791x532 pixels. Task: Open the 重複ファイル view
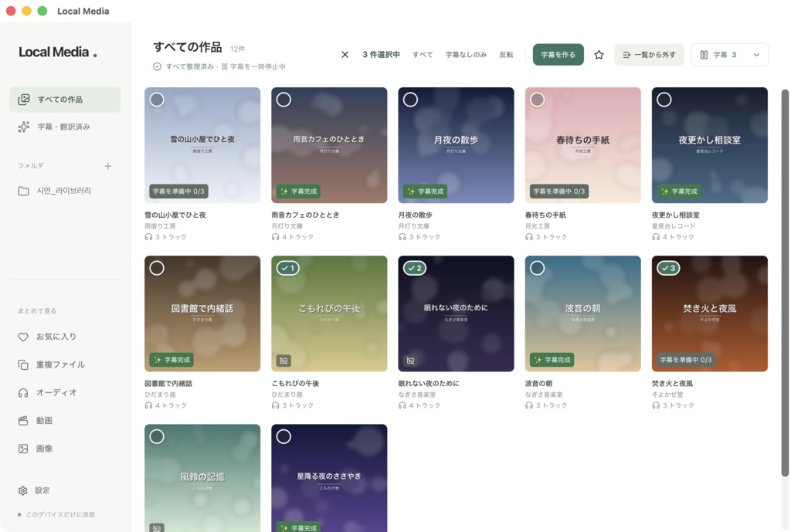[x=65, y=364]
